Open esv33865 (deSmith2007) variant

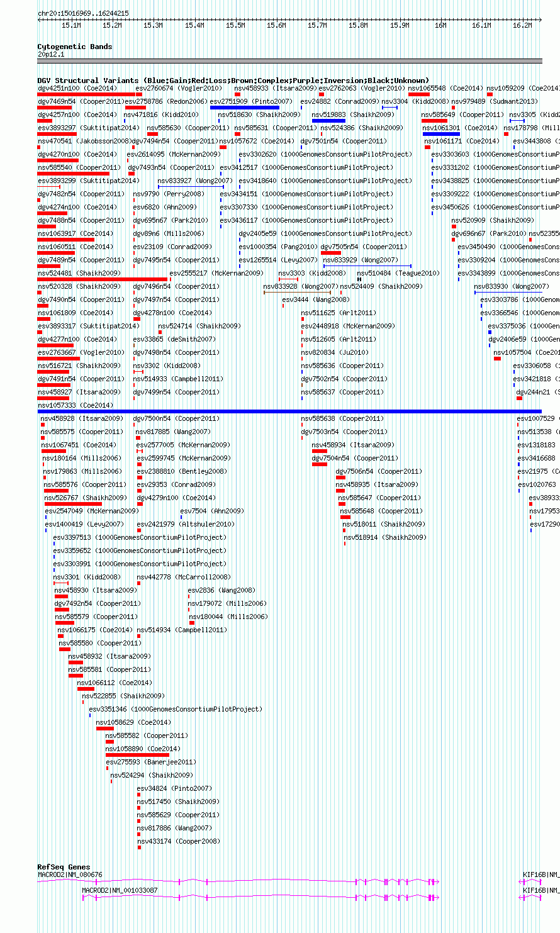click(174, 340)
